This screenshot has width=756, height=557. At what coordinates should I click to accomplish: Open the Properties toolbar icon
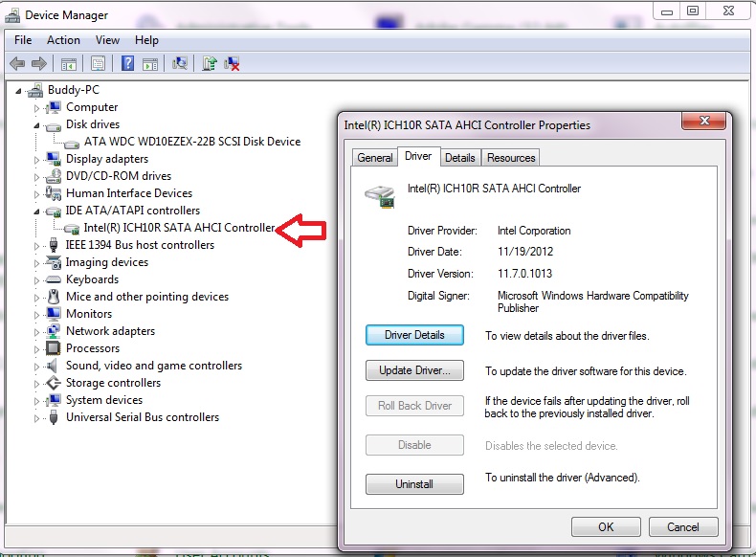(98, 64)
